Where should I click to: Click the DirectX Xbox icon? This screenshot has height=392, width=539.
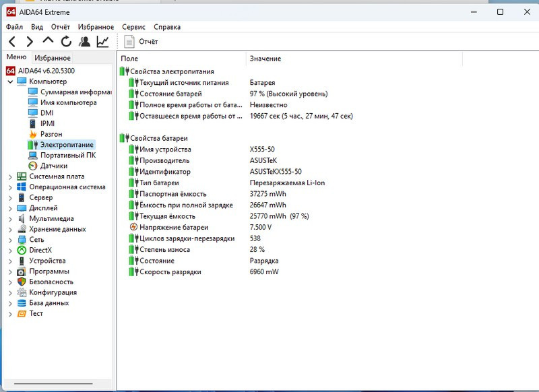click(x=22, y=250)
